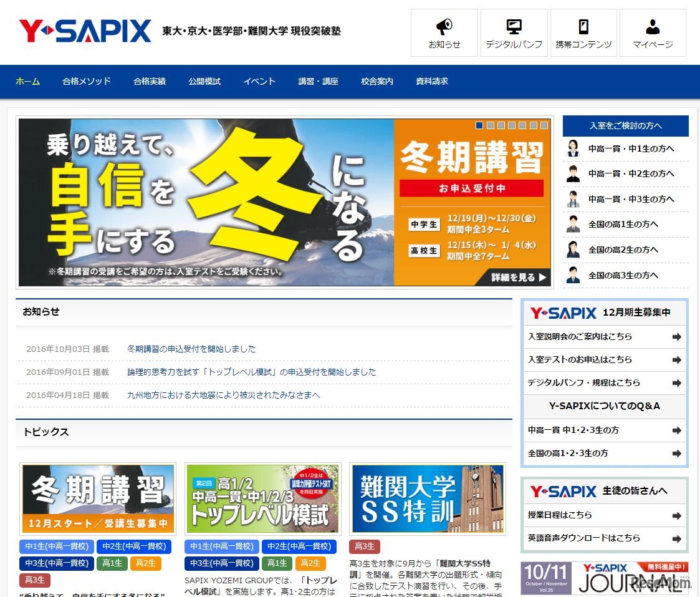Select the second carousel slide indicator

pyautogui.click(x=490, y=125)
